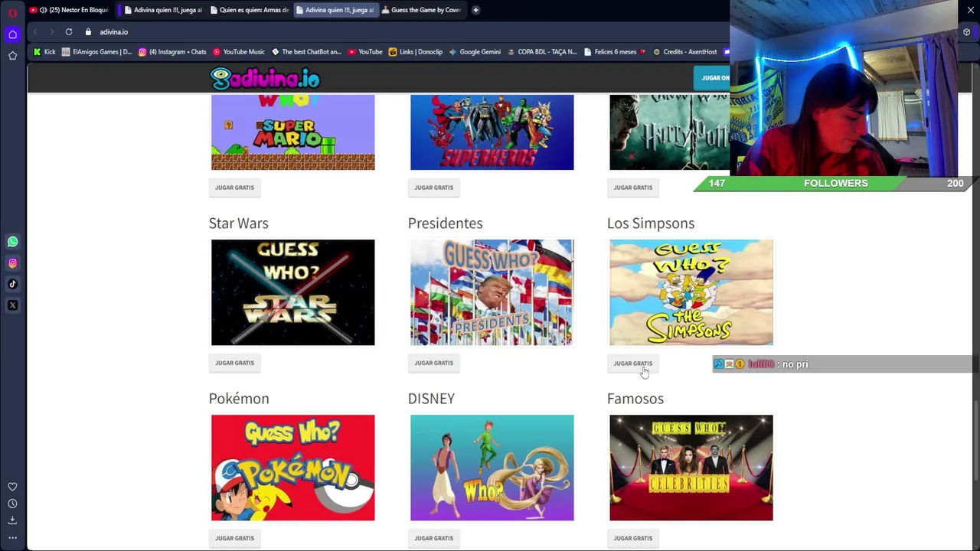Click JUGAR GRATIS under Famosos
Viewport: 980px width, 551px height.
coord(632,538)
